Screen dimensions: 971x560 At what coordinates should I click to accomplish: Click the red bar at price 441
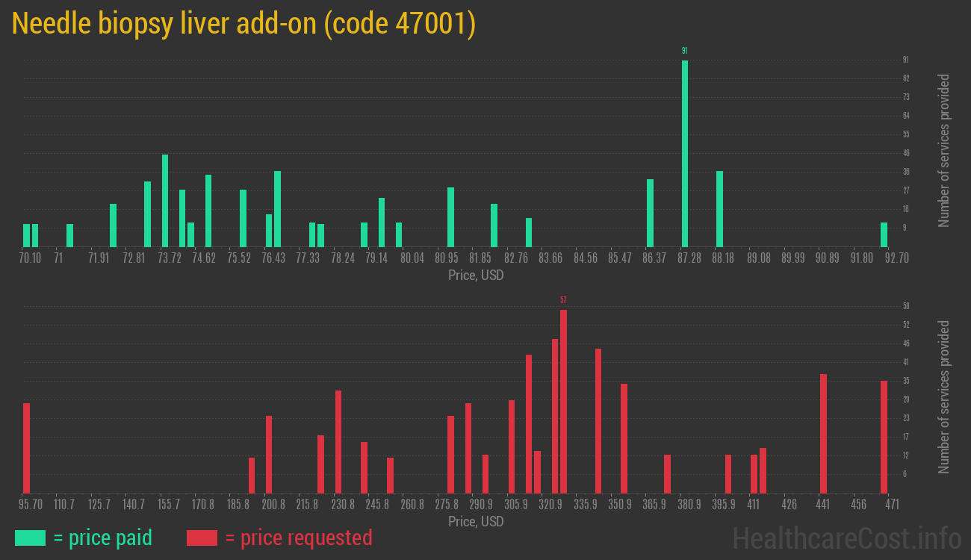823,433
